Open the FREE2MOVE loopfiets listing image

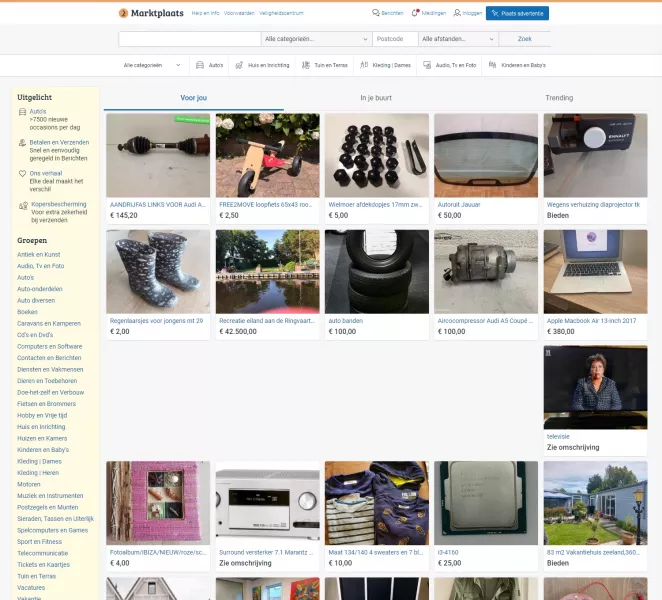click(268, 155)
